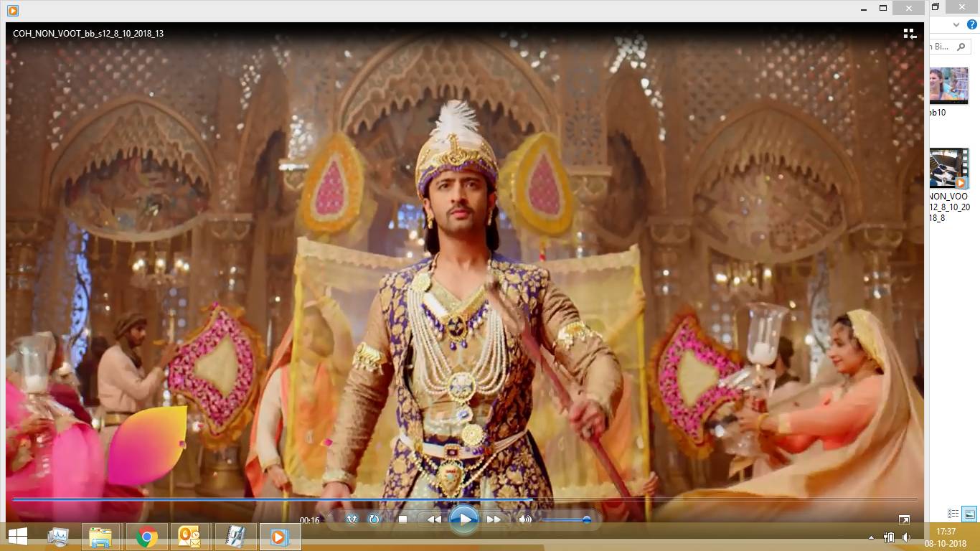Click the Next/fast forward button
Image resolution: width=980 pixels, height=551 pixels.
[x=494, y=519]
